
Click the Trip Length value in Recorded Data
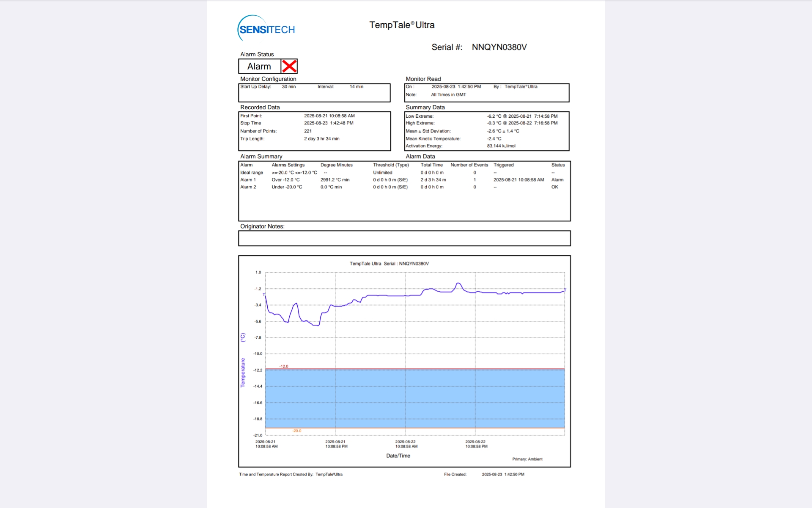tap(321, 139)
